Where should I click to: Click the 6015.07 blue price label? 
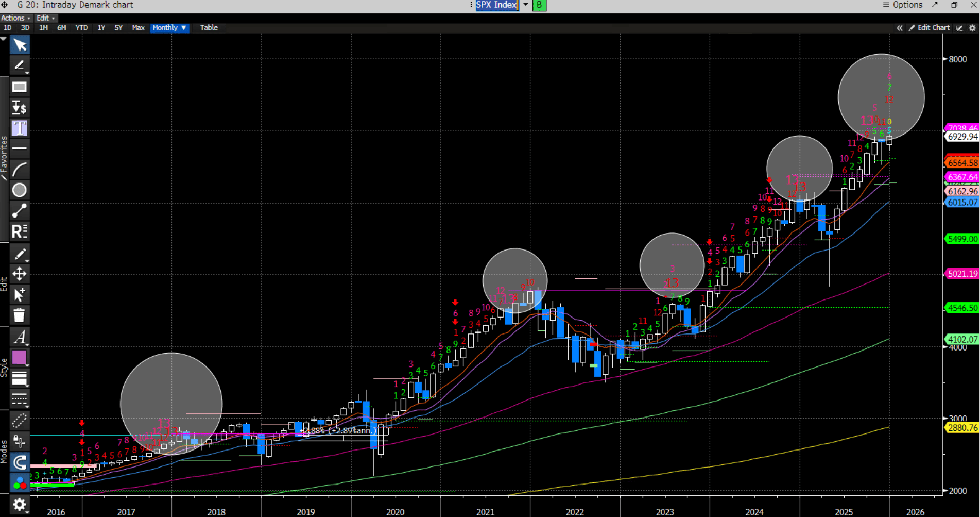tap(962, 203)
